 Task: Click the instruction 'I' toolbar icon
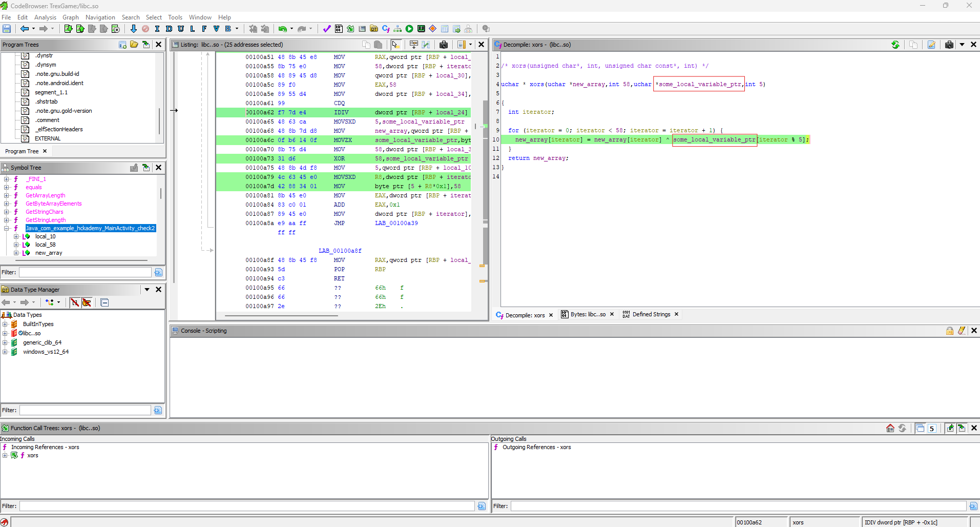click(157, 29)
